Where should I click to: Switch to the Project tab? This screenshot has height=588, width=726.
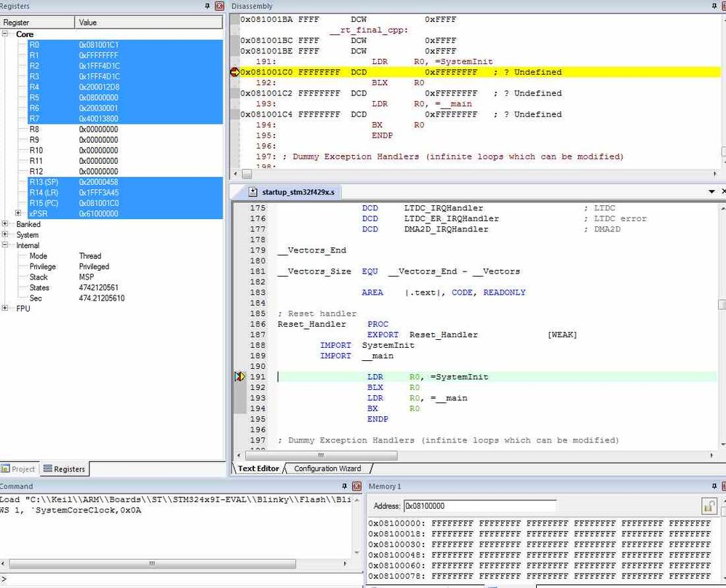click(18, 469)
